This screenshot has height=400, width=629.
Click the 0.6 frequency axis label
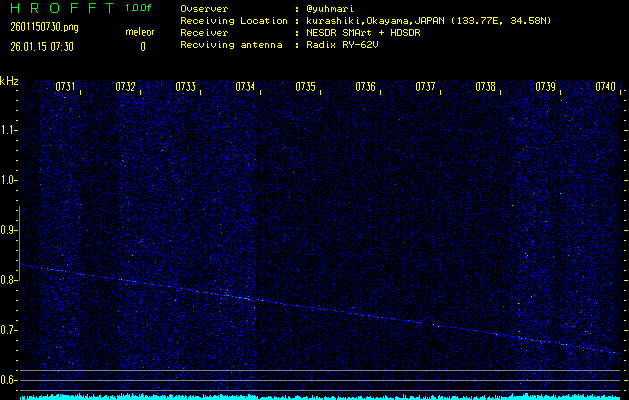click(9, 380)
